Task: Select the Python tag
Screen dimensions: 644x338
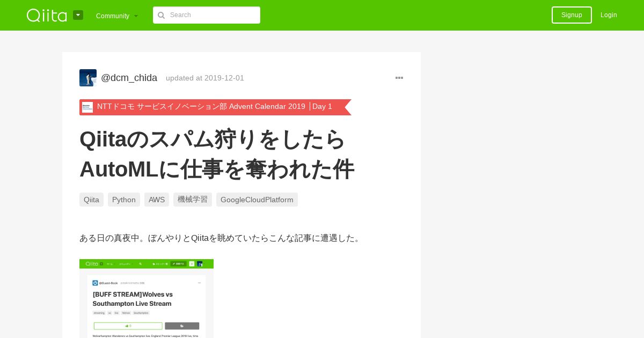Action: tap(124, 200)
